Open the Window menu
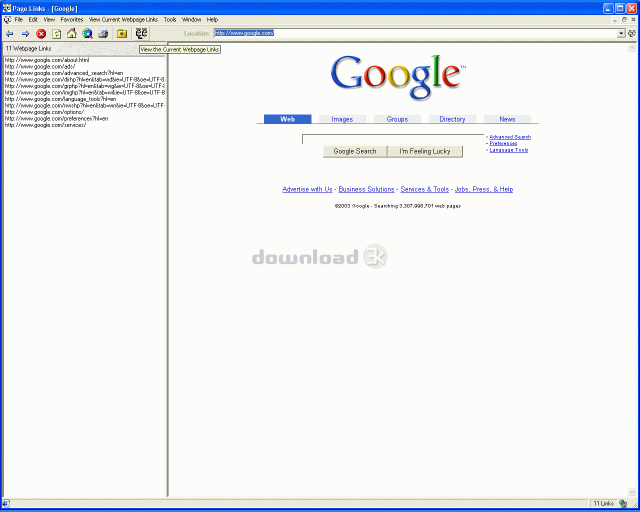 tap(191, 20)
